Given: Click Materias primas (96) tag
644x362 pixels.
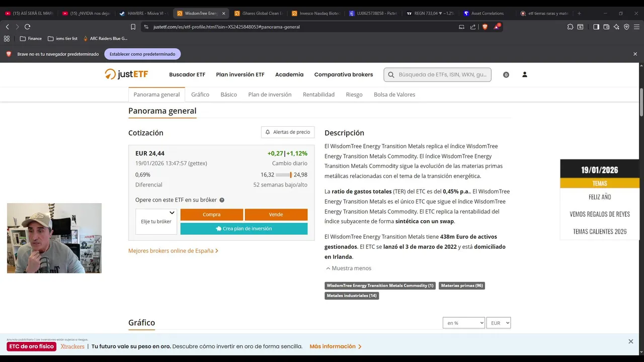Looking at the screenshot, I should tap(462, 286).
